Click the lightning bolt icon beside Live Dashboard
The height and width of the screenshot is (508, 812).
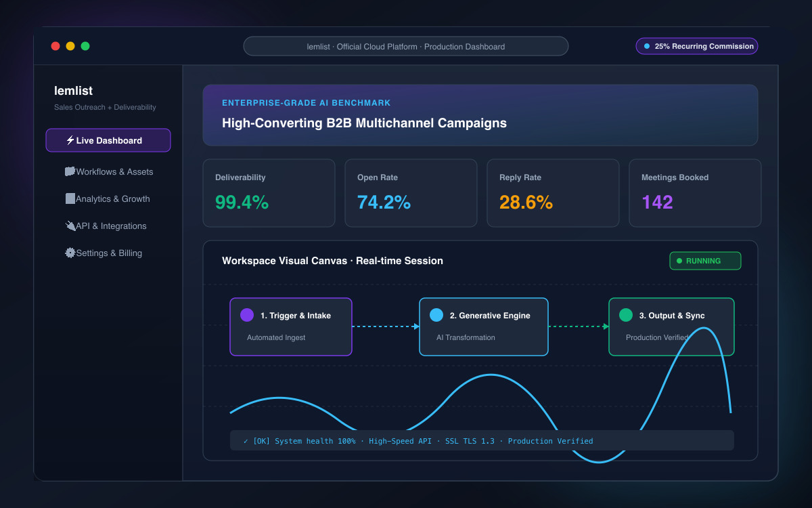pyautogui.click(x=70, y=140)
